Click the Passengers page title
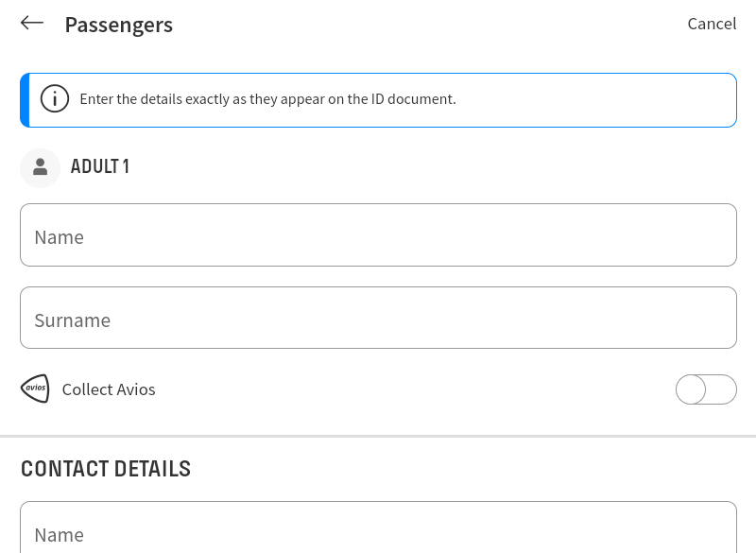The width and height of the screenshot is (756, 553). pos(119,26)
